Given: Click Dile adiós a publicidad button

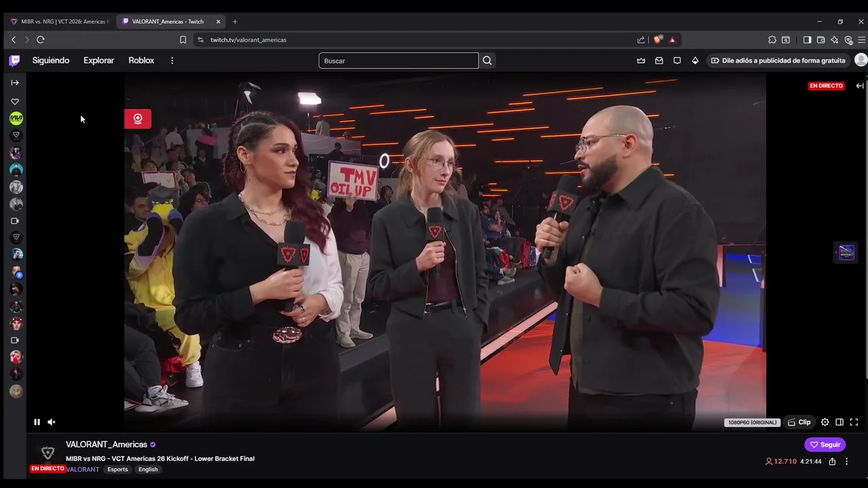Looking at the screenshot, I should point(778,61).
